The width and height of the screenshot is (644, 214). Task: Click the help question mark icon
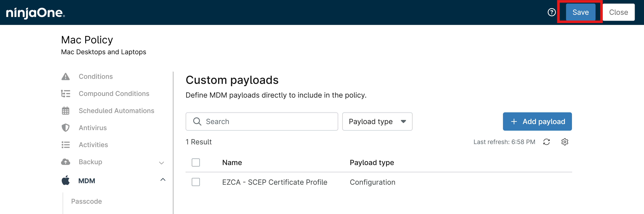551,12
